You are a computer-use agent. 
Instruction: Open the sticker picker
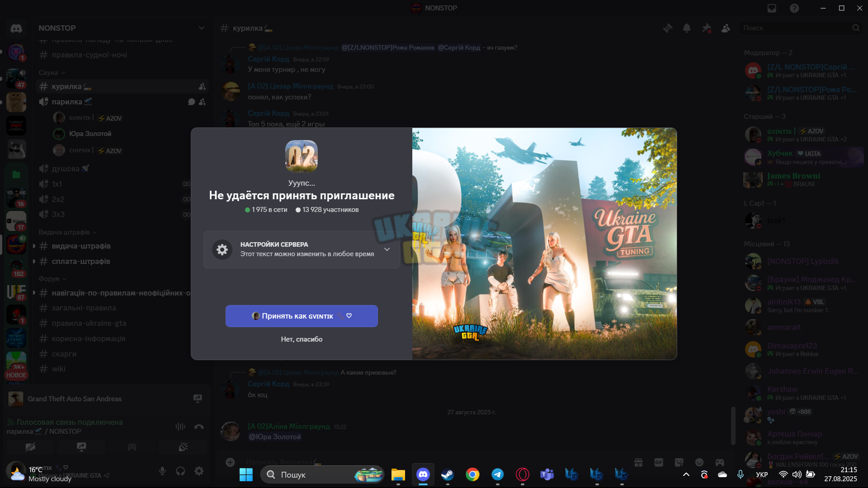click(679, 462)
